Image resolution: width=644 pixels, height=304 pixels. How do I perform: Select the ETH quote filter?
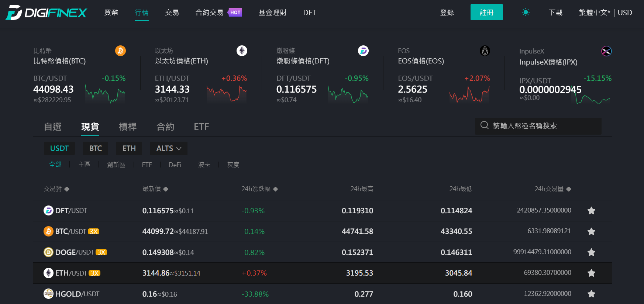pos(129,148)
